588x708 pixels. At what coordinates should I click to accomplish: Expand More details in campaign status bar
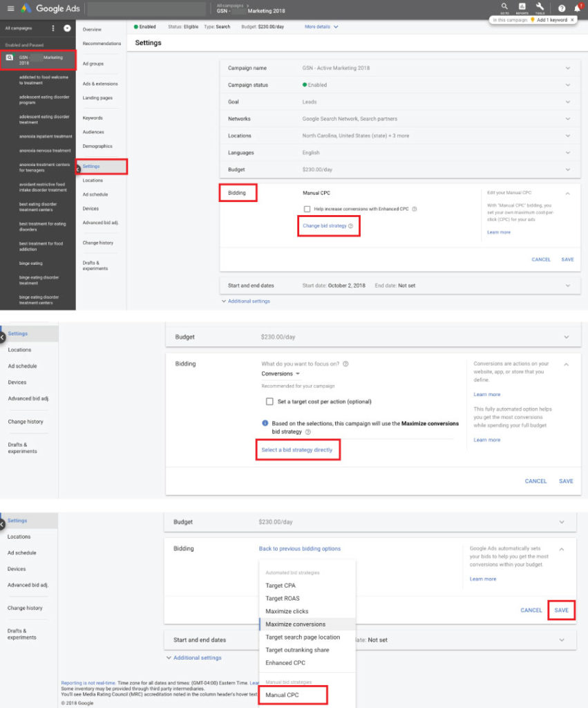(321, 27)
